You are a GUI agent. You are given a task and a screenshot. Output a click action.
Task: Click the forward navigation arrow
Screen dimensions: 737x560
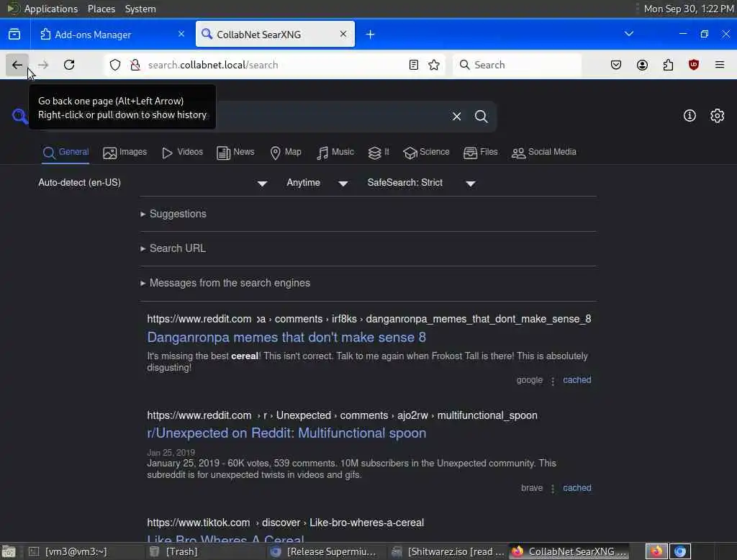pyautogui.click(x=43, y=65)
